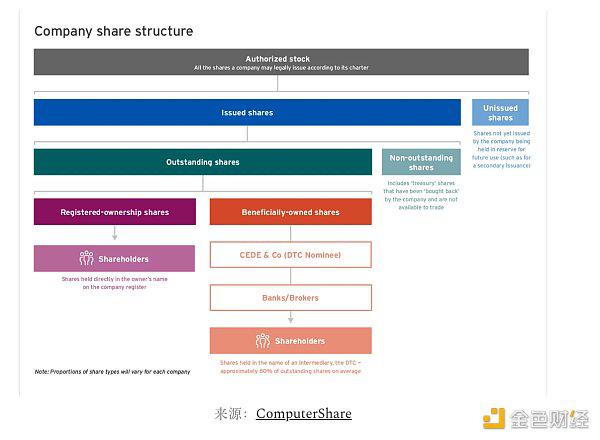Click the text 'Shares held directly in the owner's name'

(114, 279)
